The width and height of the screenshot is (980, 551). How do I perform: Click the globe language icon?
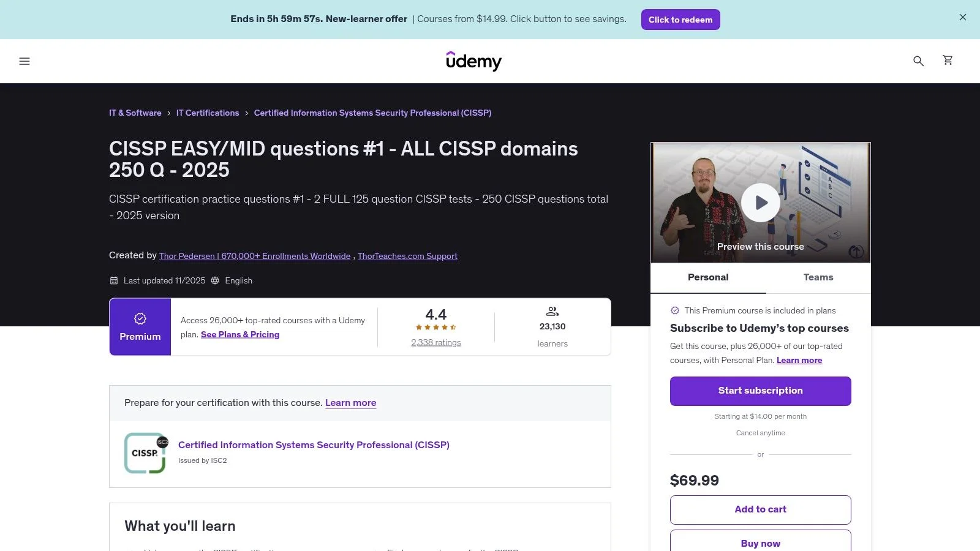pos(215,280)
